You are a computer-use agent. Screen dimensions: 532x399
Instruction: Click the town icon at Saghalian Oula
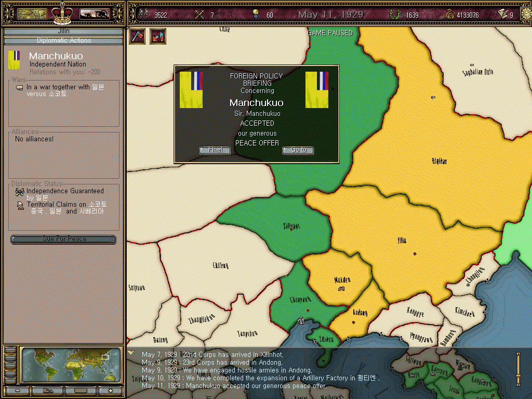[472, 65]
